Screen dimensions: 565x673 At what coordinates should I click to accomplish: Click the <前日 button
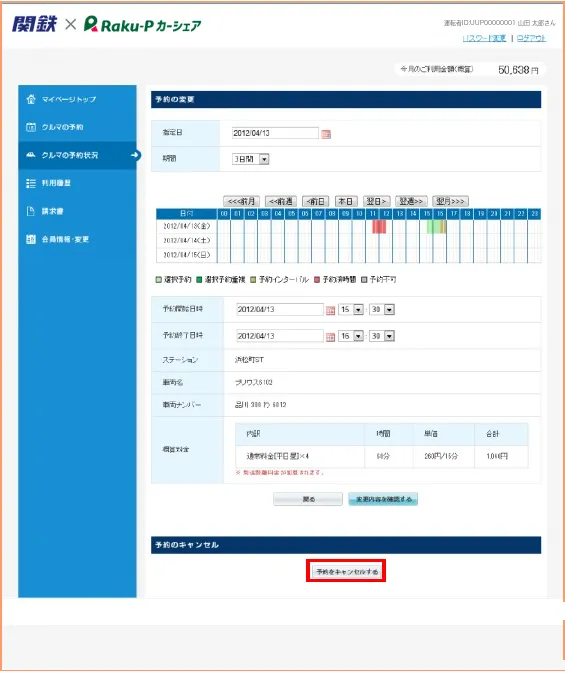pos(316,201)
